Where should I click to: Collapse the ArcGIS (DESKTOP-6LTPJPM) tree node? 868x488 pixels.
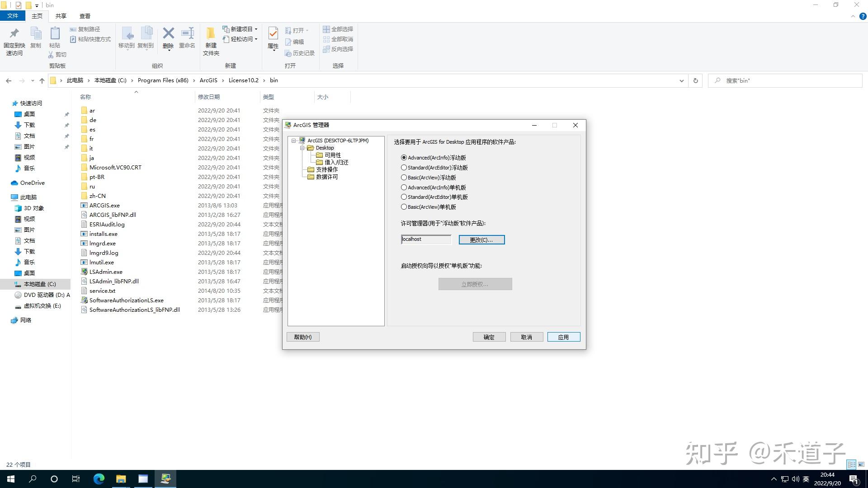293,141
